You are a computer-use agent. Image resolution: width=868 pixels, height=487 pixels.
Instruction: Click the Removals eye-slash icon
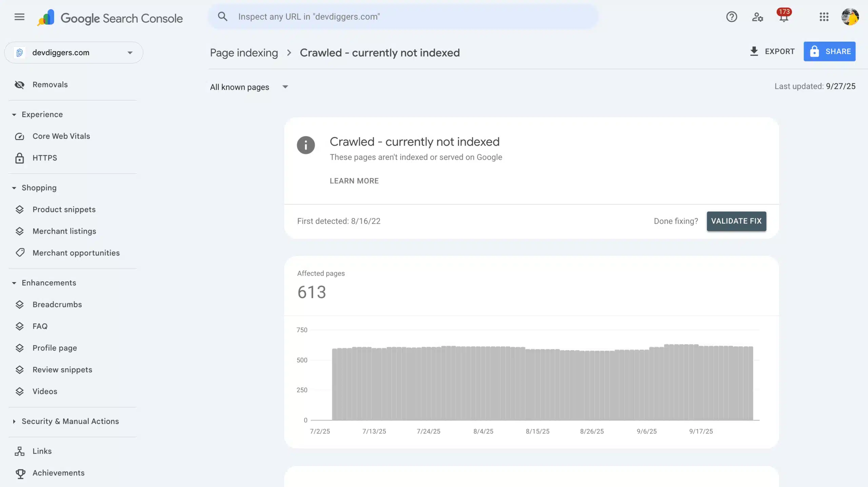pyautogui.click(x=19, y=85)
